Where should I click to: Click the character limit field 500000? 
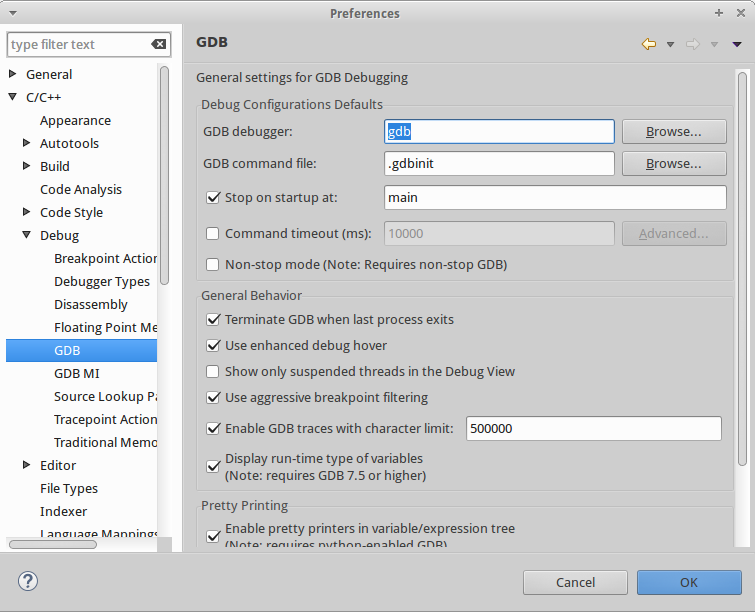coord(594,428)
